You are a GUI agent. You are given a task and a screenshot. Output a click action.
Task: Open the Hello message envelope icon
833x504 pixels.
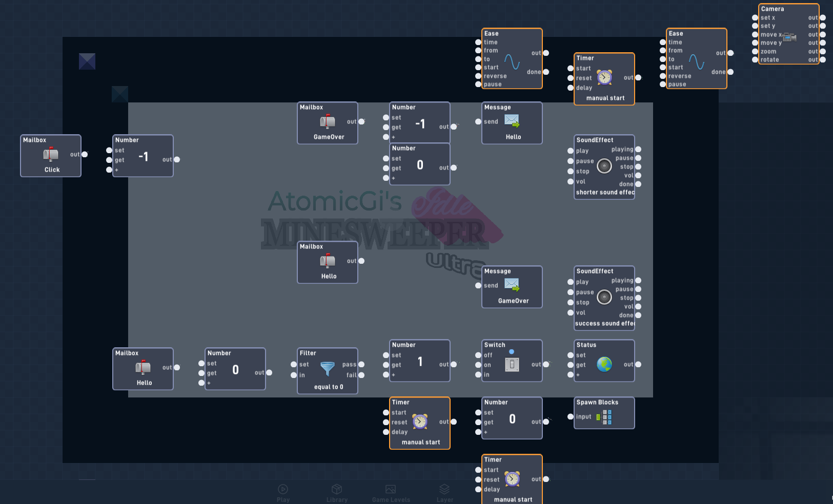tap(512, 121)
